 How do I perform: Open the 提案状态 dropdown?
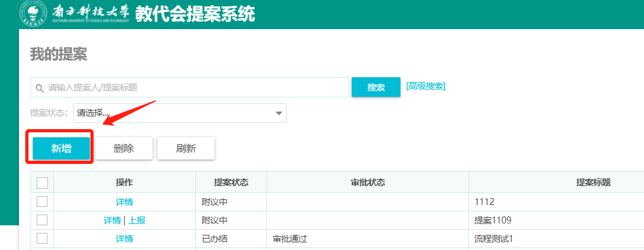(180, 113)
